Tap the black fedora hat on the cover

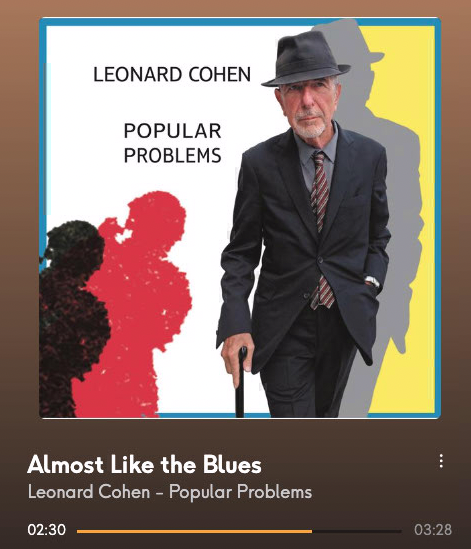(x=306, y=58)
